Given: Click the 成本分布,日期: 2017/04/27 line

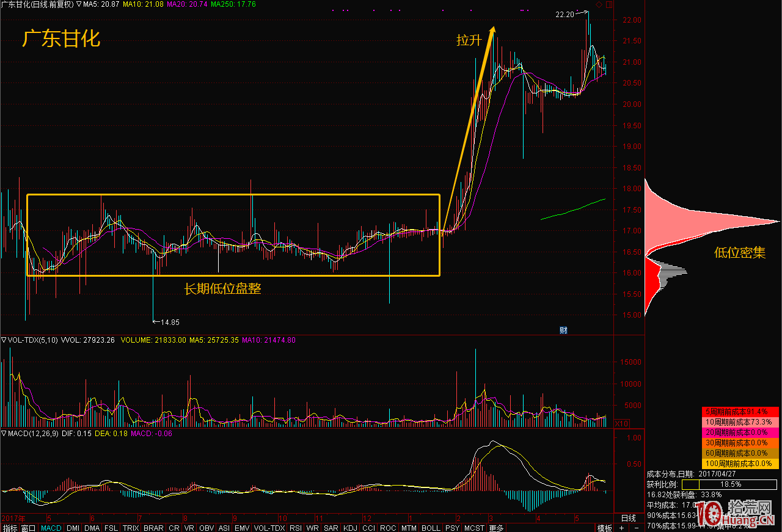Looking at the screenshot, I should tap(691, 474).
